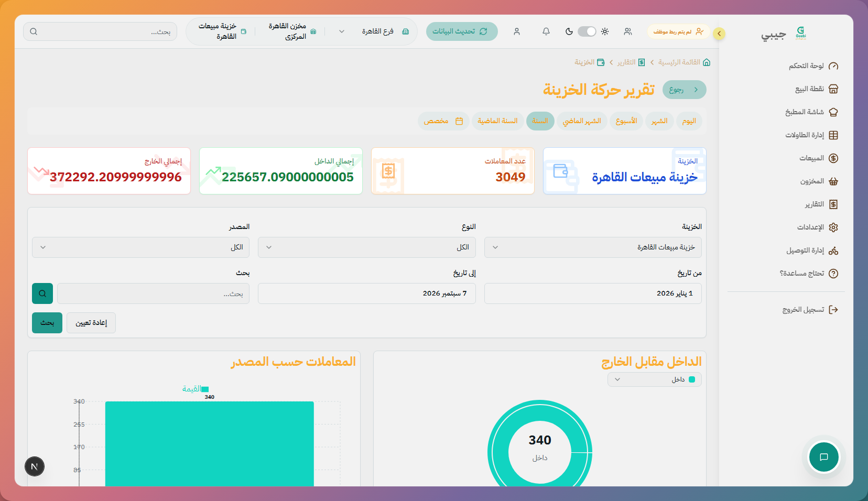Open المصدر source dropdown
Viewport: 868px width, 501px height.
pyautogui.click(x=140, y=247)
